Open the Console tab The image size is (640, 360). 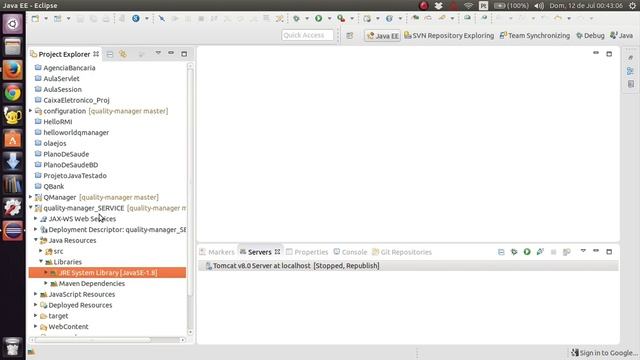click(350, 252)
